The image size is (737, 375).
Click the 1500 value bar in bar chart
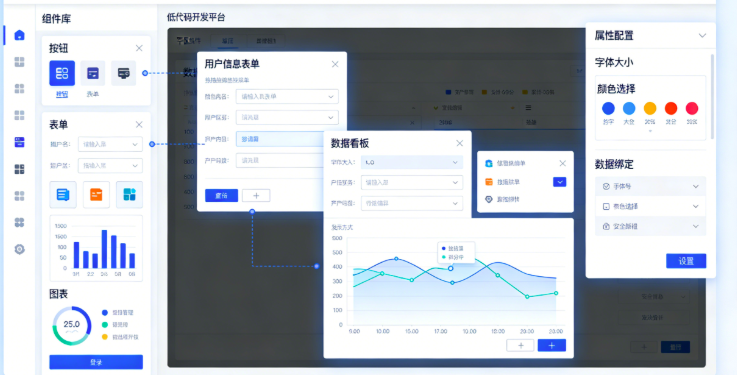104,249
